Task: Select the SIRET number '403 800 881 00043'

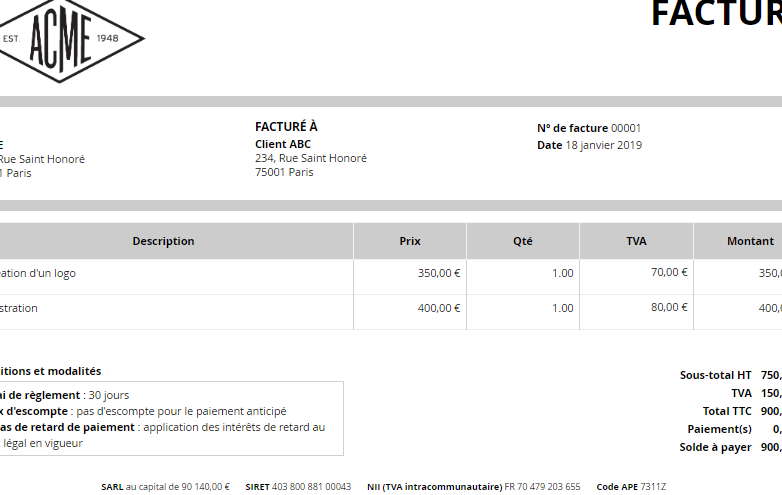Action: point(311,487)
